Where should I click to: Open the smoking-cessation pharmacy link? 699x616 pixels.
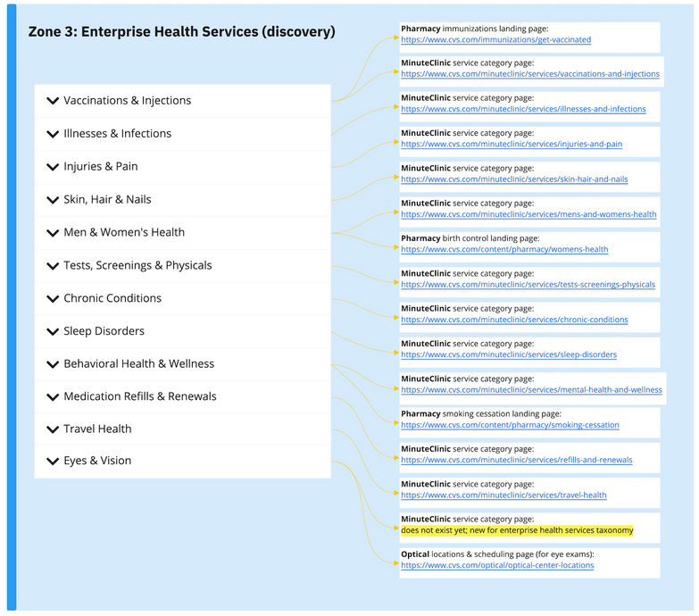tap(510, 425)
